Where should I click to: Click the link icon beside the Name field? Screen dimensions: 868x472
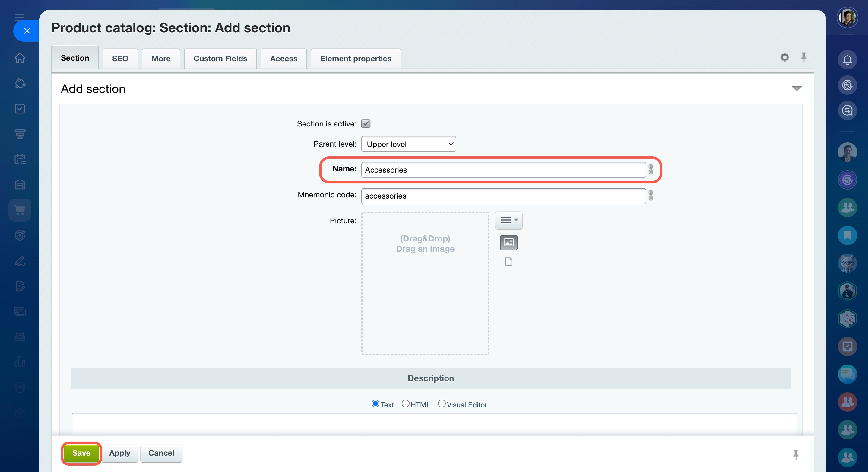click(x=651, y=170)
